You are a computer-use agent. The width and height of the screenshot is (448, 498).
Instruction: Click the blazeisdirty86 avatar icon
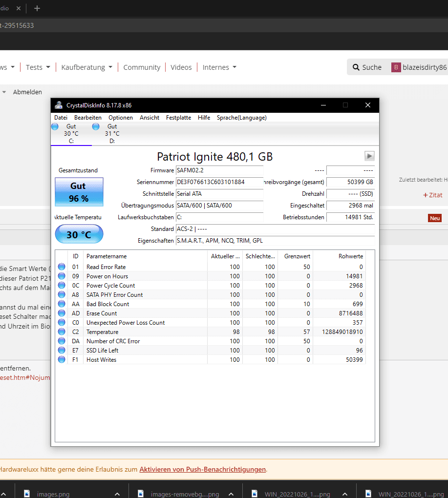pos(396,67)
